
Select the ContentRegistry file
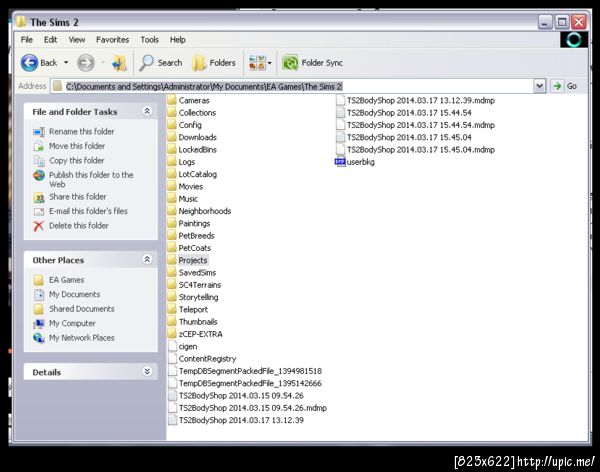click(x=202, y=359)
